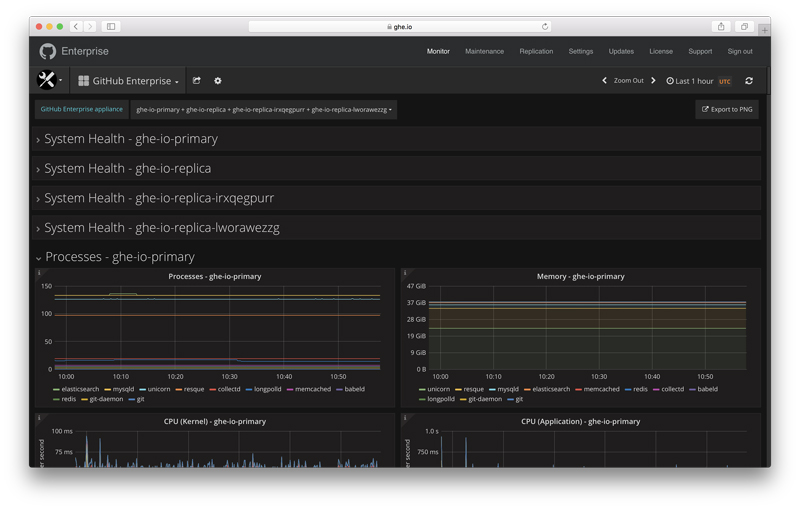
Task: Toggle elasticsearch series in Processes legend
Action: pyautogui.click(x=80, y=389)
